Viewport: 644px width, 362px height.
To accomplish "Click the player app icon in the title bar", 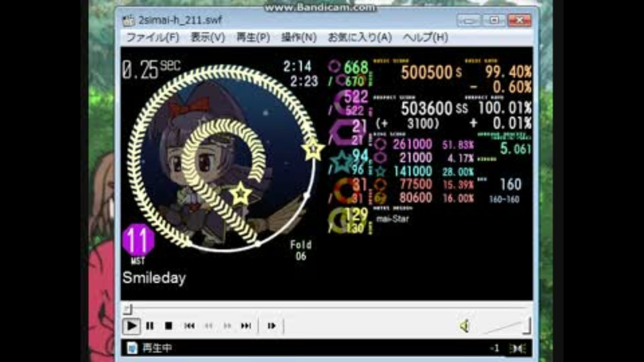I will tap(129, 20).
